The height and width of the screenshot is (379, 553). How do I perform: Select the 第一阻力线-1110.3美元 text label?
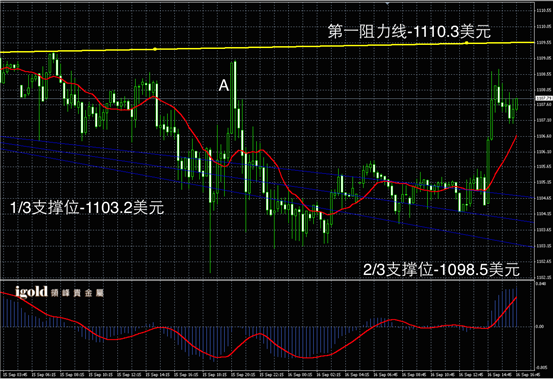click(409, 32)
